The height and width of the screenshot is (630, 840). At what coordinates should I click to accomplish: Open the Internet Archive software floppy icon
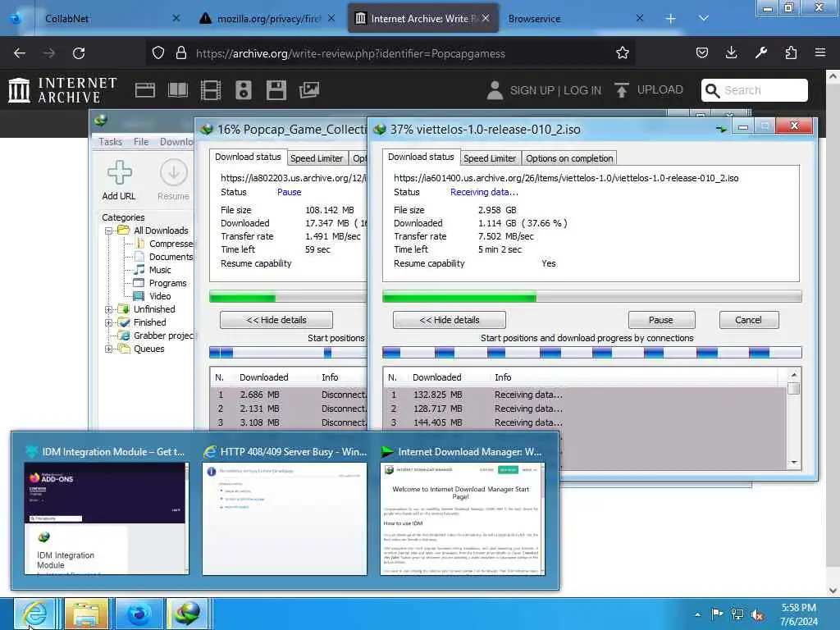point(276,90)
